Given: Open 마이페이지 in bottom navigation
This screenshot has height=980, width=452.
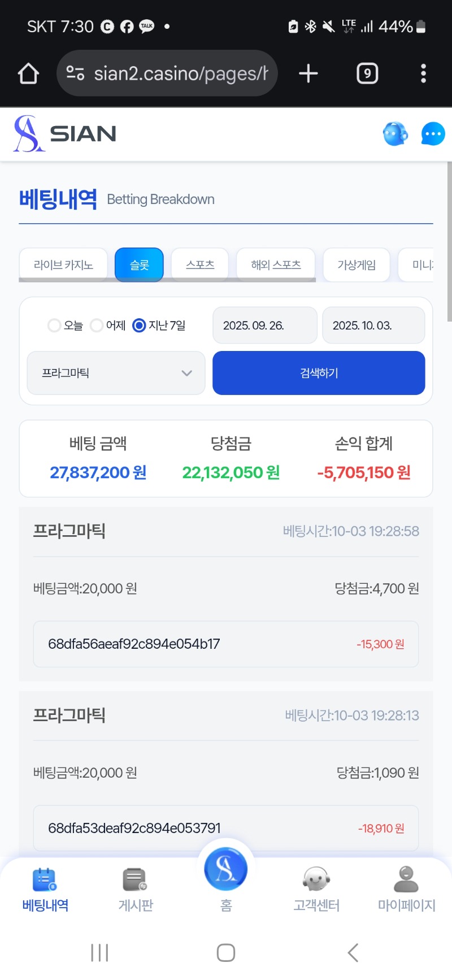Looking at the screenshot, I should point(406,890).
